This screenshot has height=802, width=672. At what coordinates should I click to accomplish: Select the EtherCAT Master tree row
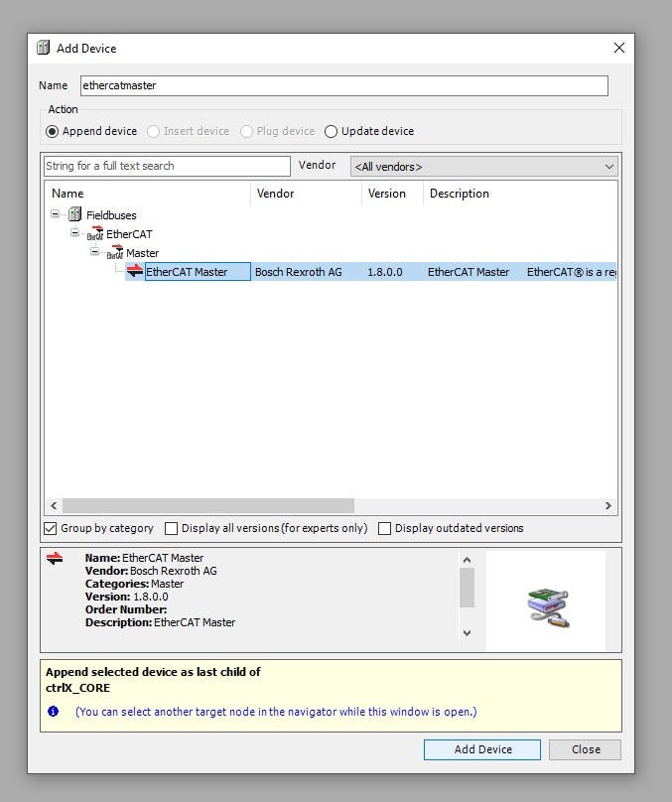point(370,272)
